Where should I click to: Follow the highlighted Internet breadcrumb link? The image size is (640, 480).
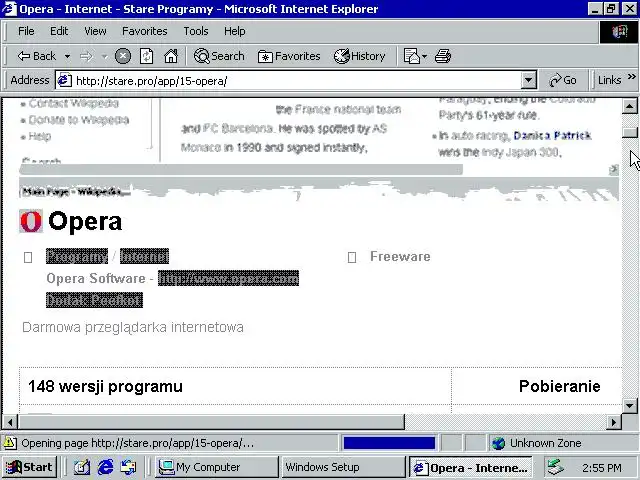pos(144,256)
